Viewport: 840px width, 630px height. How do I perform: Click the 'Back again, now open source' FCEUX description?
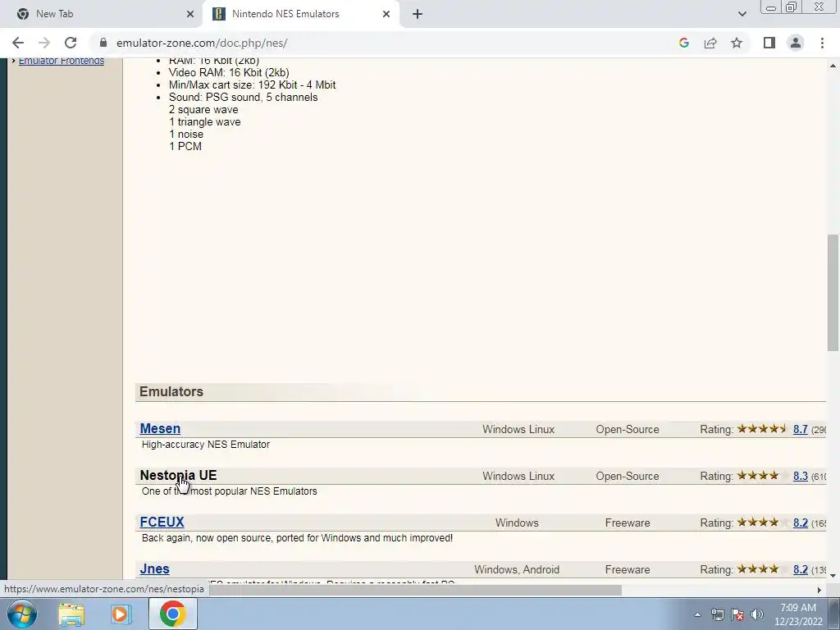coord(297,538)
